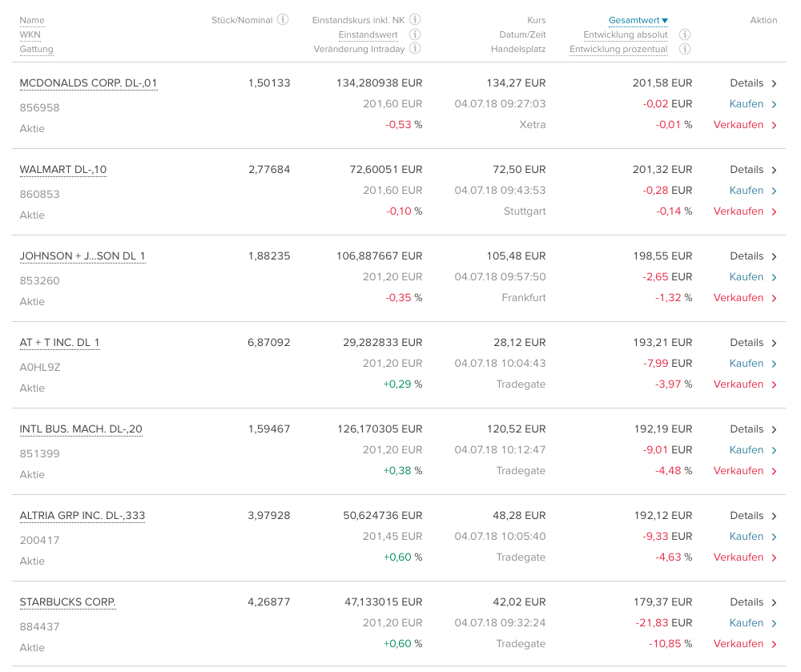Sort table by Name header
Viewport: 801px width, 672px height.
tap(32, 21)
